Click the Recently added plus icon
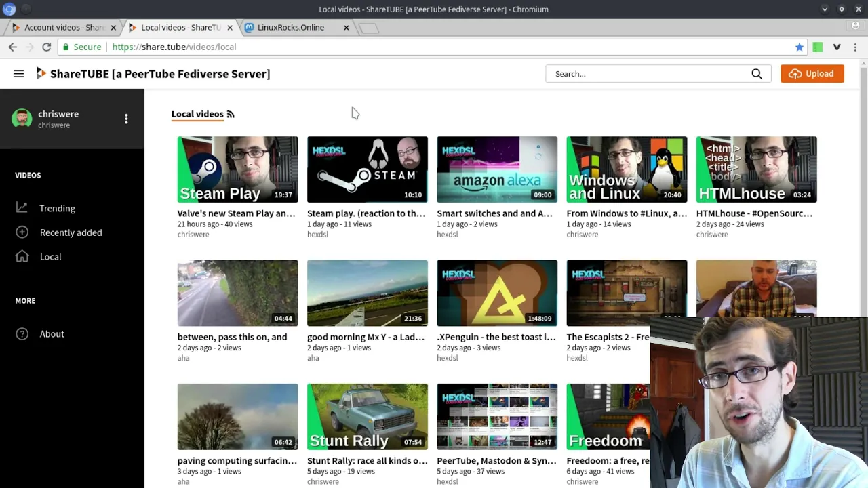The width and height of the screenshot is (868, 488). click(x=22, y=232)
